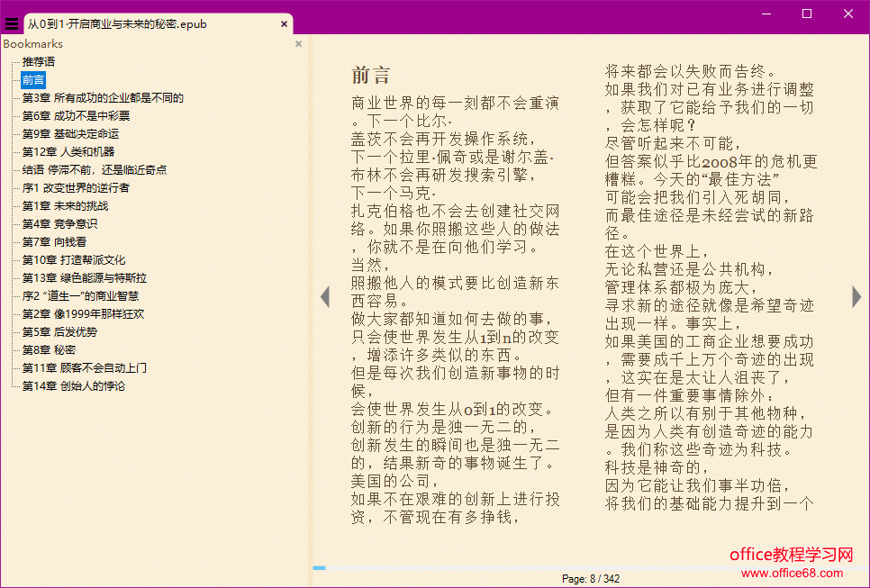Go to previous page arrow

[x=325, y=296]
